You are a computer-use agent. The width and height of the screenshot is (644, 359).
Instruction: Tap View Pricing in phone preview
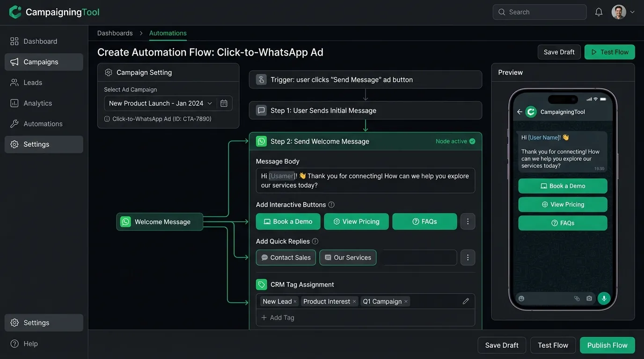(563, 204)
